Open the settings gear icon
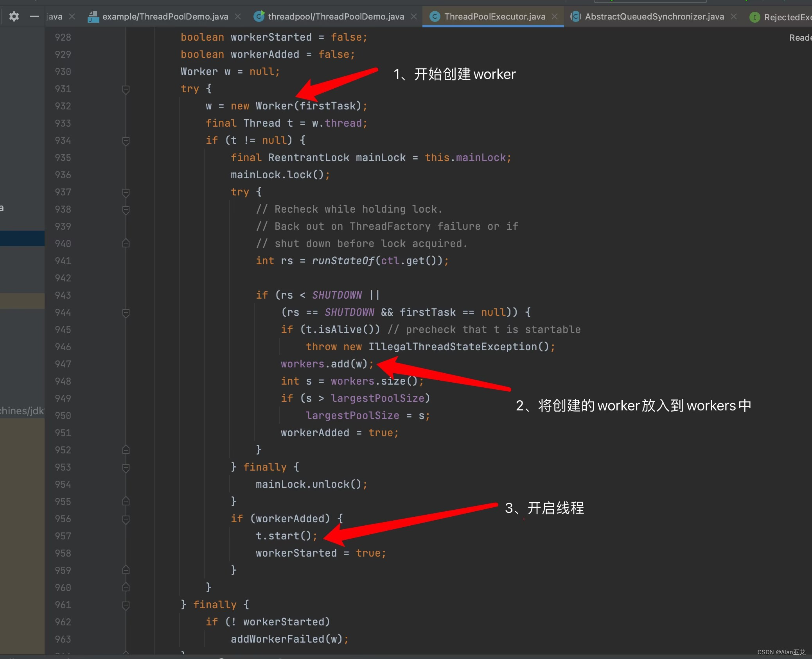The width and height of the screenshot is (812, 659). (14, 16)
